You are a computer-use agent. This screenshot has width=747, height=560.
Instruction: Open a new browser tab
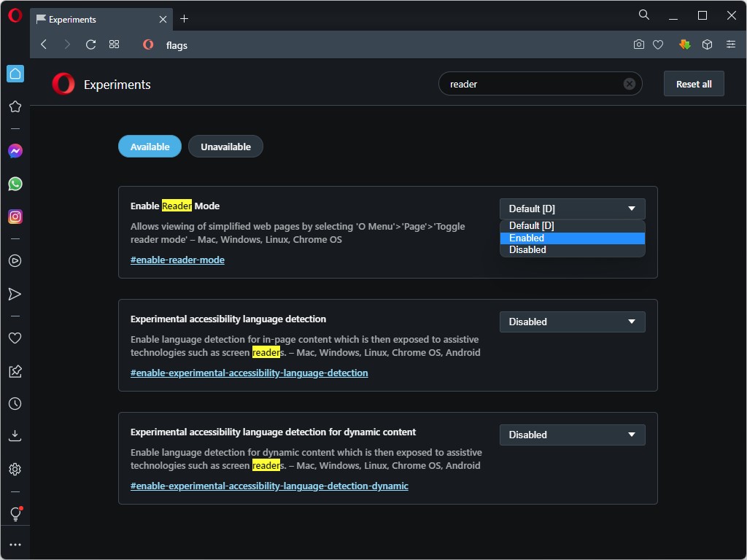click(x=185, y=19)
